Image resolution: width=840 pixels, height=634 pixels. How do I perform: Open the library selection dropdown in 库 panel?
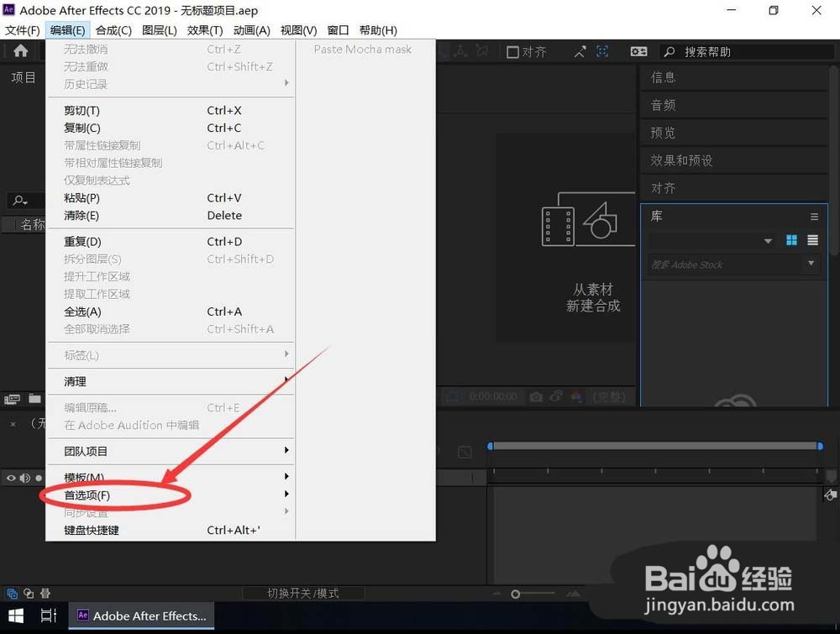point(713,241)
